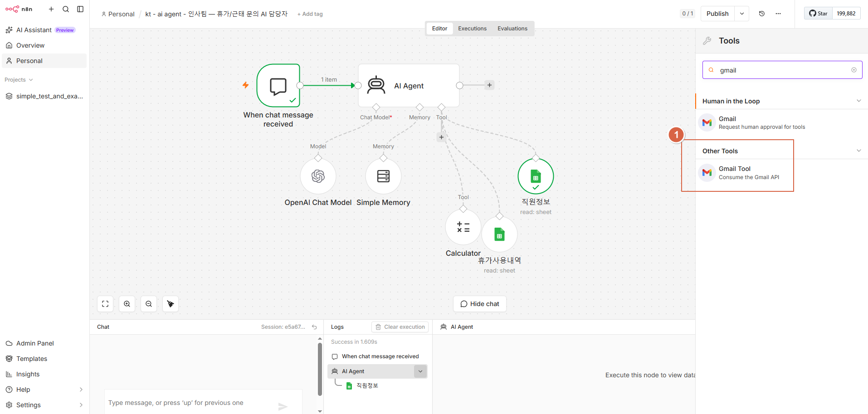Viewport: 868px width, 414px height.
Task: Open the Publish dropdown arrow
Action: point(742,14)
